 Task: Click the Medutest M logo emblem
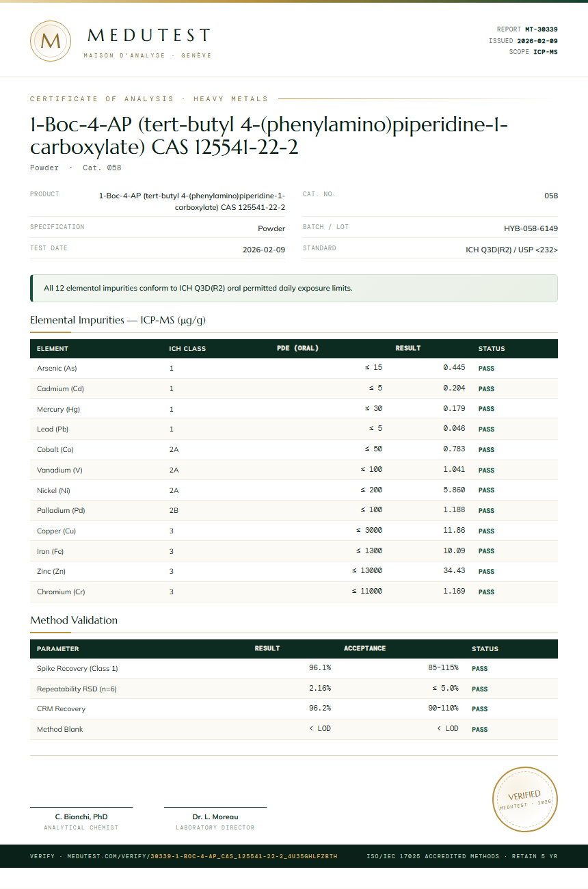click(51, 41)
